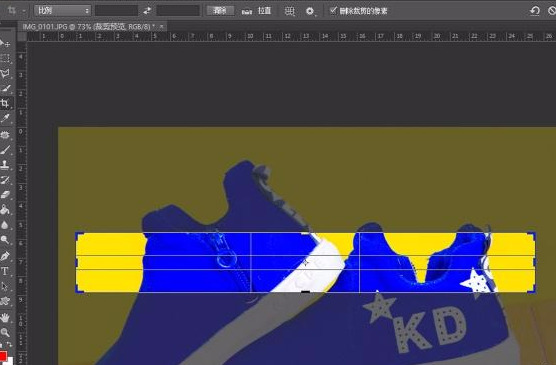Select the Type tool
The width and height of the screenshot is (556, 365).
pyautogui.click(x=5, y=271)
